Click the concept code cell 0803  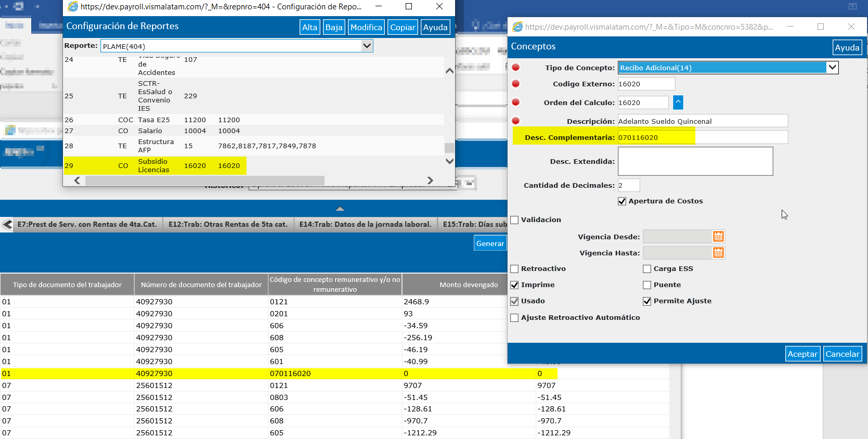coord(335,397)
